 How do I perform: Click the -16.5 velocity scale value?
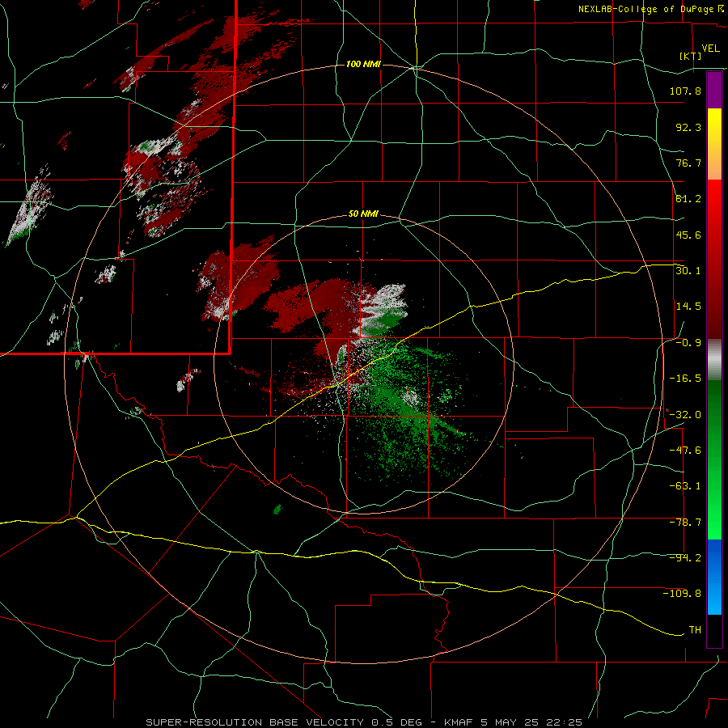click(685, 379)
